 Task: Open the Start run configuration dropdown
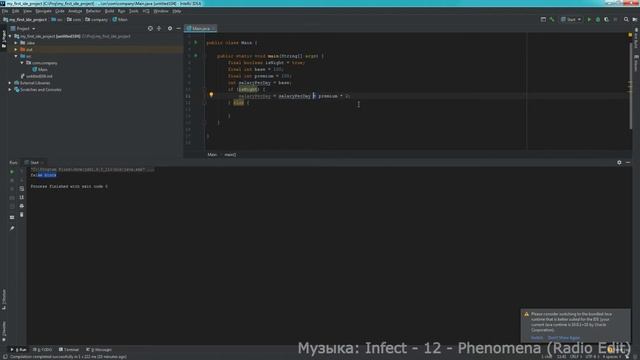(571, 20)
